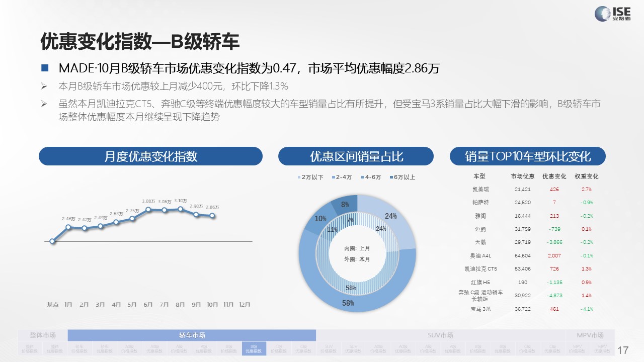Click the 外圈: 本月 donut label

pos(357,259)
